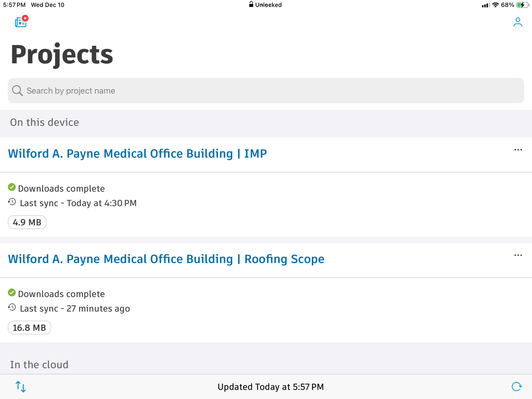This screenshot has height=399, width=532.
Task: Tap the 16.8 MB size badge
Action: [29, 328]
